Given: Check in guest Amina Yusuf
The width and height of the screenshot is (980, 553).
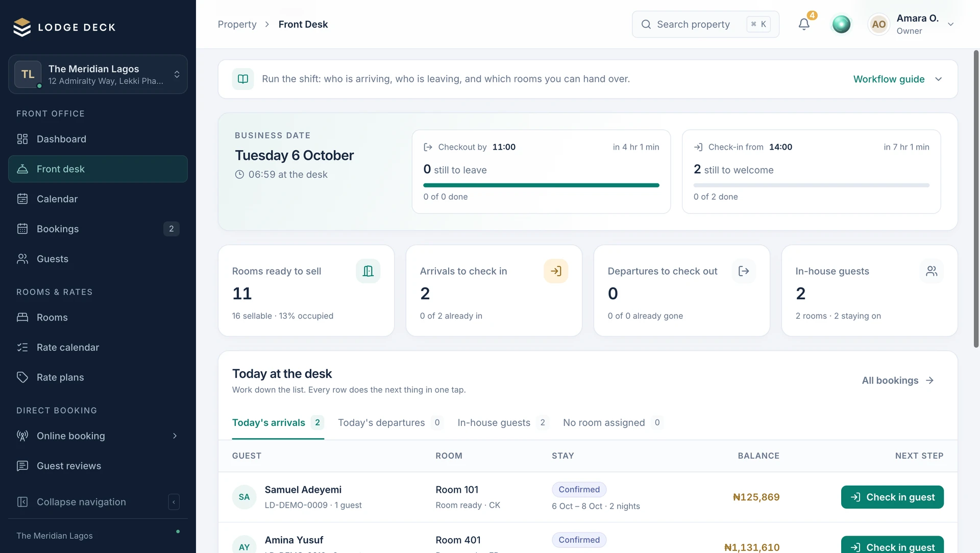Looking at the screenshot, I should click(892, 545).
